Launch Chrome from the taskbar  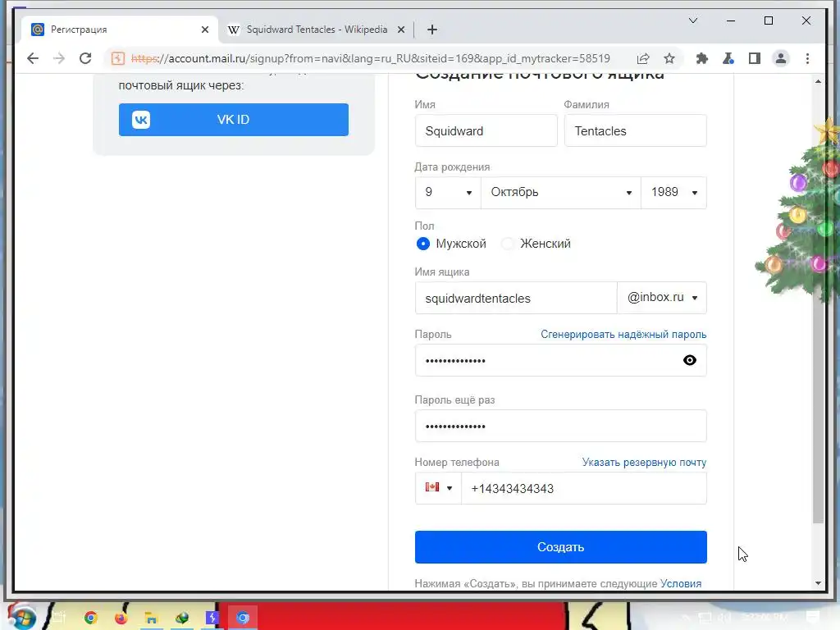pos(90,618)
